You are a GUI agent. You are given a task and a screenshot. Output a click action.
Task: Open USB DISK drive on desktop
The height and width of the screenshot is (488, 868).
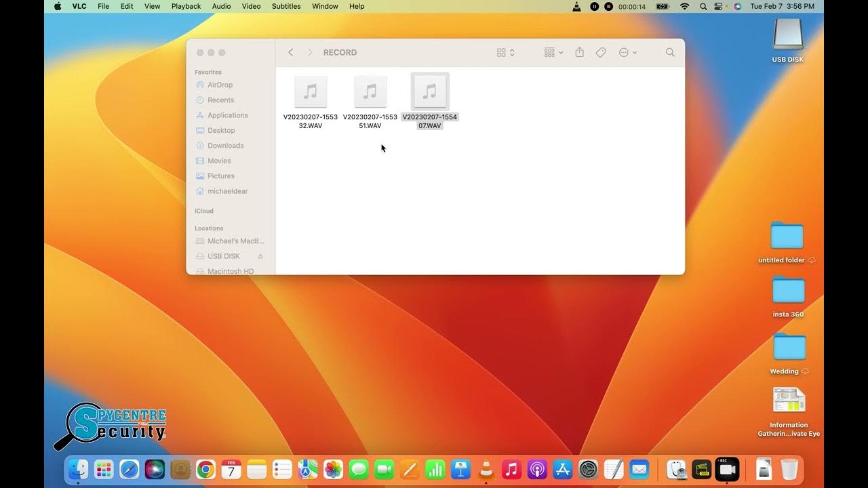click(x=788, y=39)
